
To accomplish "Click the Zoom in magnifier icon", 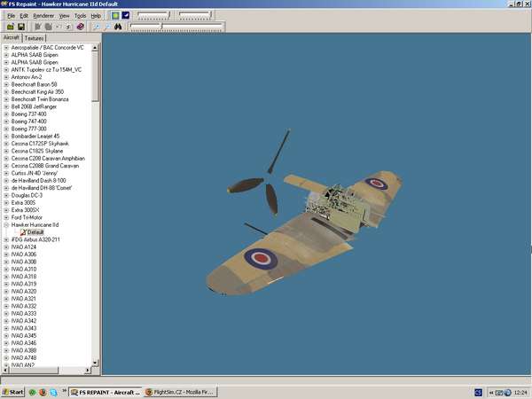I will tap(97, 27).
